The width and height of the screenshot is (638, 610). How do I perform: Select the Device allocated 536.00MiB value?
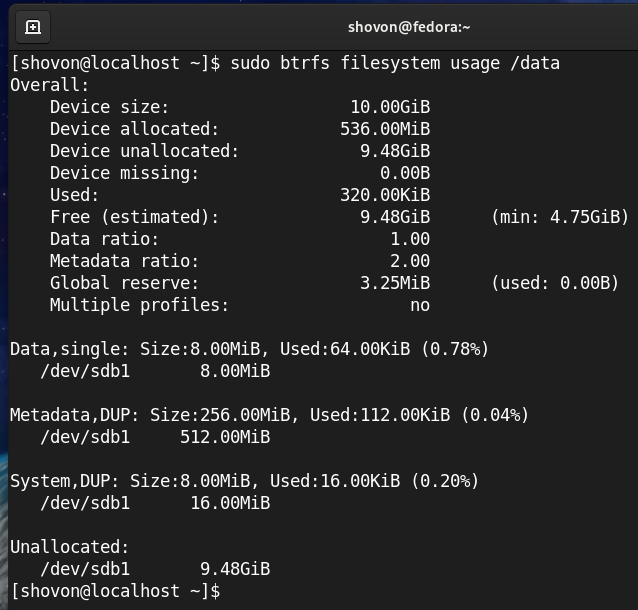pos(385,129)
